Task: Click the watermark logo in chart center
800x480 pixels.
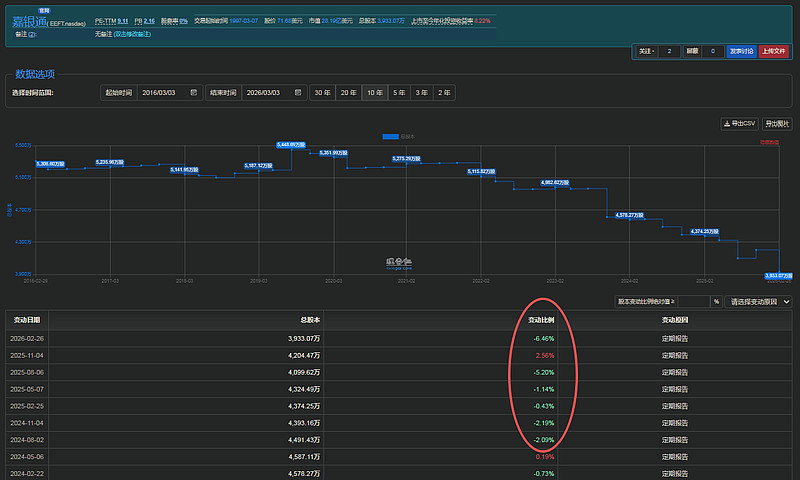Action: pyautogui.click(x=400, y=262)
